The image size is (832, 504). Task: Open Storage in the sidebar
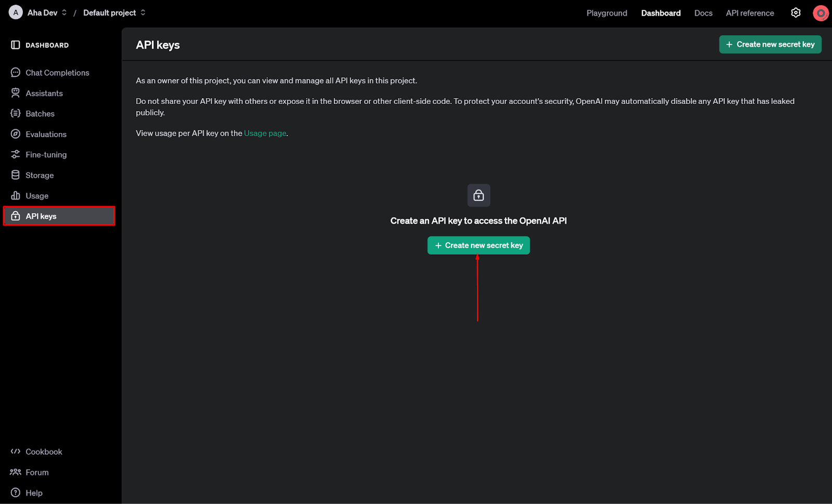[x=40, y=175]
